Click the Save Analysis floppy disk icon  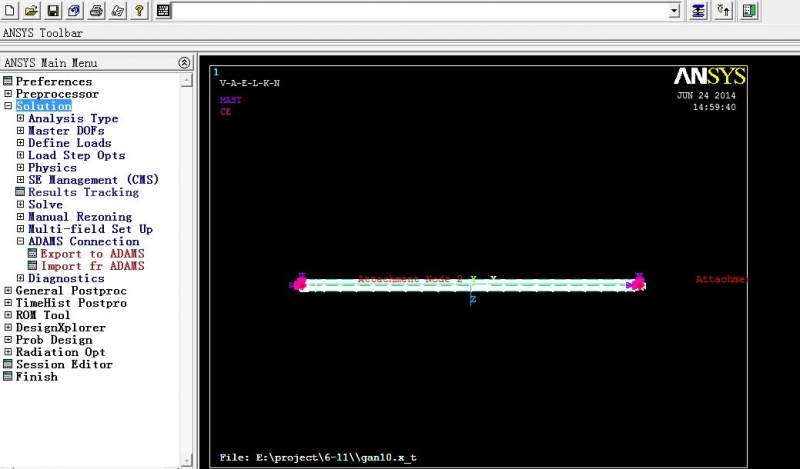coord(53,10)
